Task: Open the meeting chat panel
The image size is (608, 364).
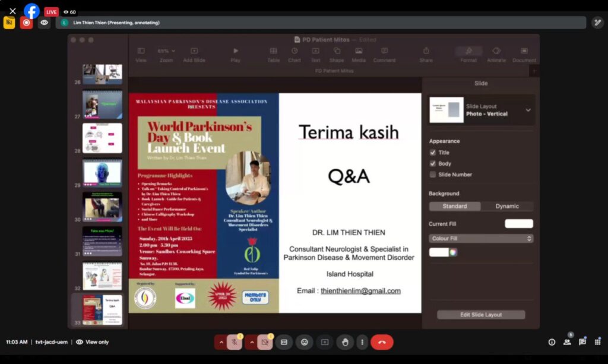Action: tap(582, 342)
